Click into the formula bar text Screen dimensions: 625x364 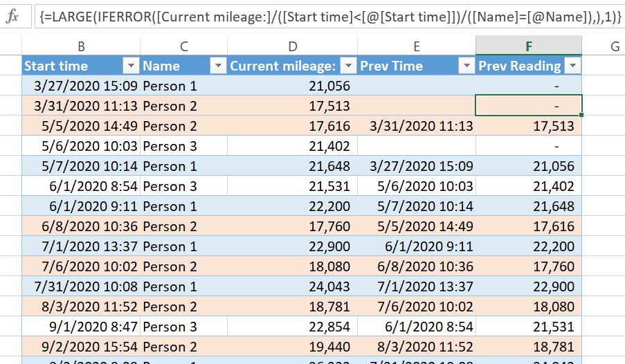tap(330, 17)
